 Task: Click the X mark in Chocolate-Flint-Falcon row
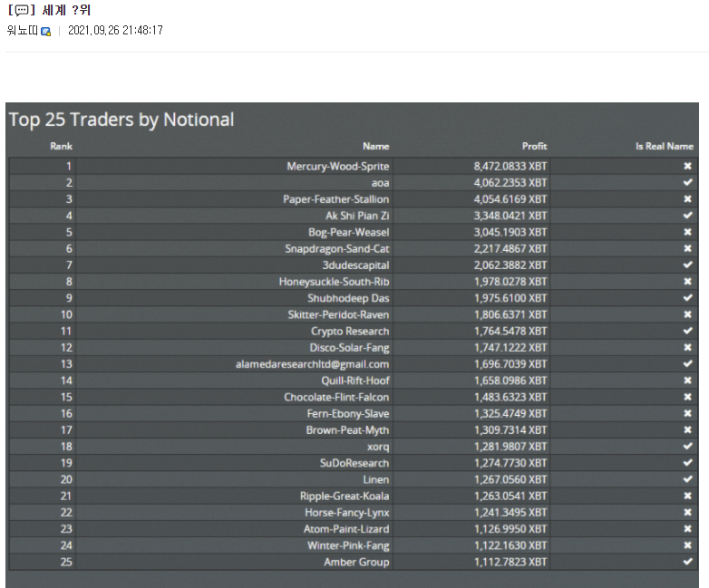687,397
